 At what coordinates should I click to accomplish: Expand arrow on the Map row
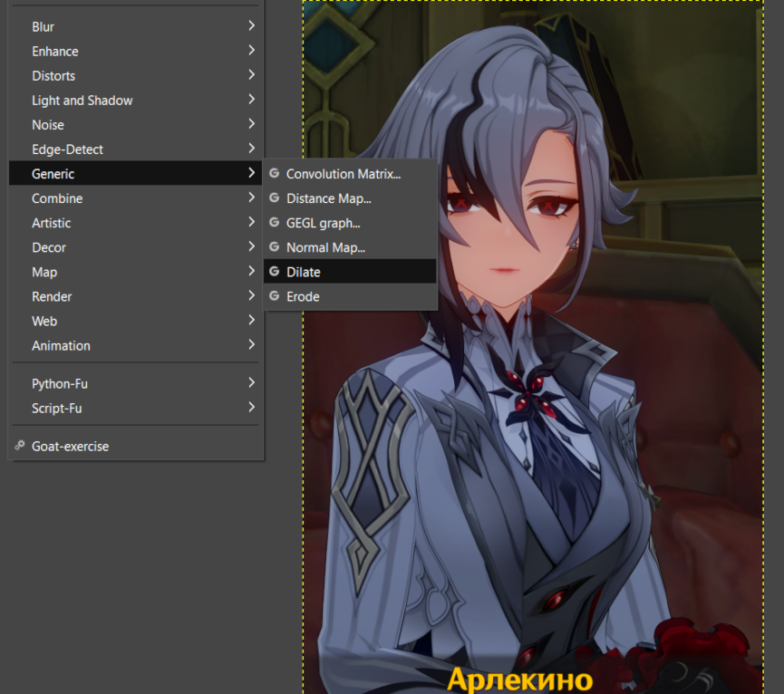251,270
